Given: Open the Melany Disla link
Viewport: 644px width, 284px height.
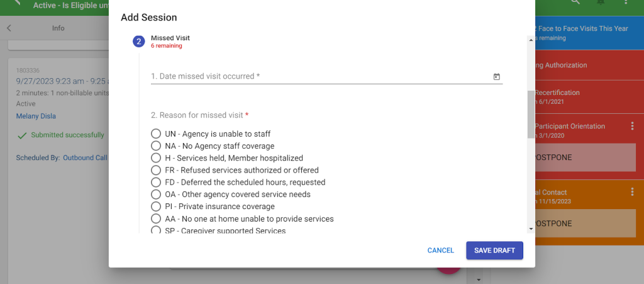Looking at the screenshot, I should [x=36, y=116].
